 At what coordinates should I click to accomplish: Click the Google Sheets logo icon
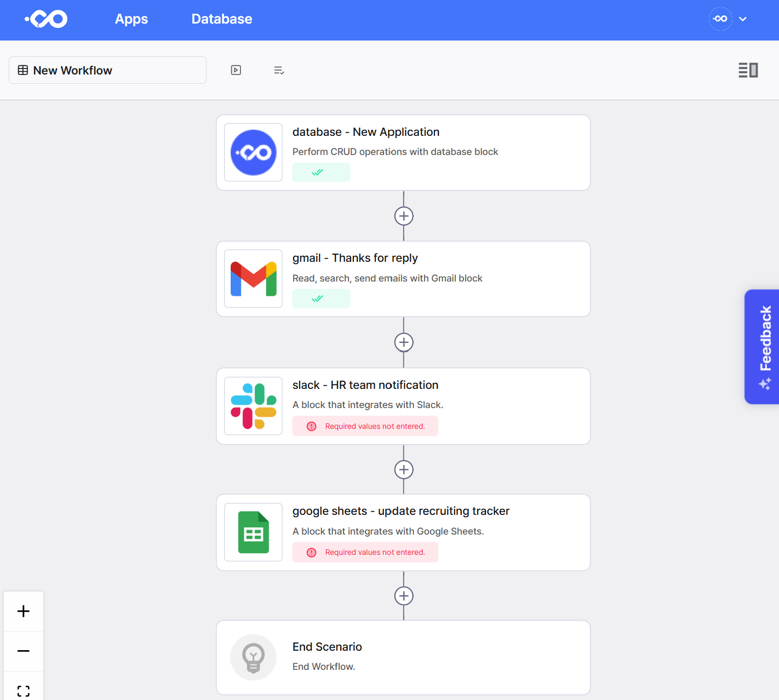tap(253, 532)
